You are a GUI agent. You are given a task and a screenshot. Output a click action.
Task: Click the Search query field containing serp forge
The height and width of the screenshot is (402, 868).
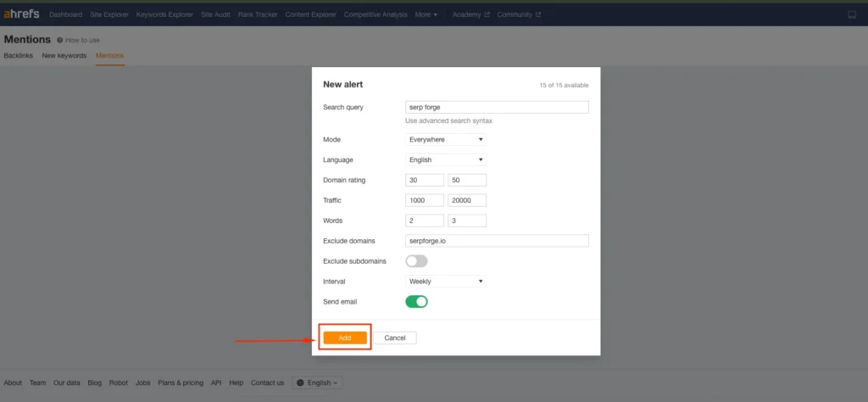coord(497,108)
